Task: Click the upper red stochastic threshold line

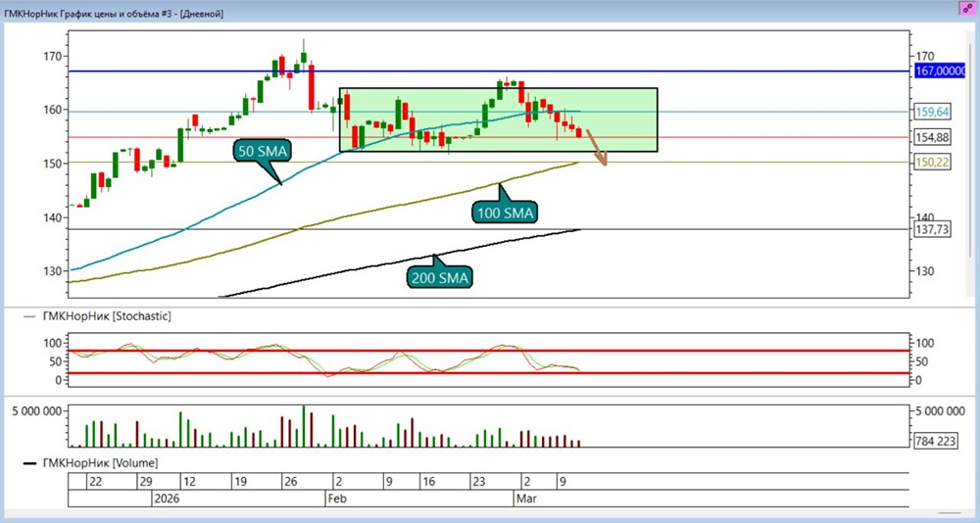Action: [487, 351]
